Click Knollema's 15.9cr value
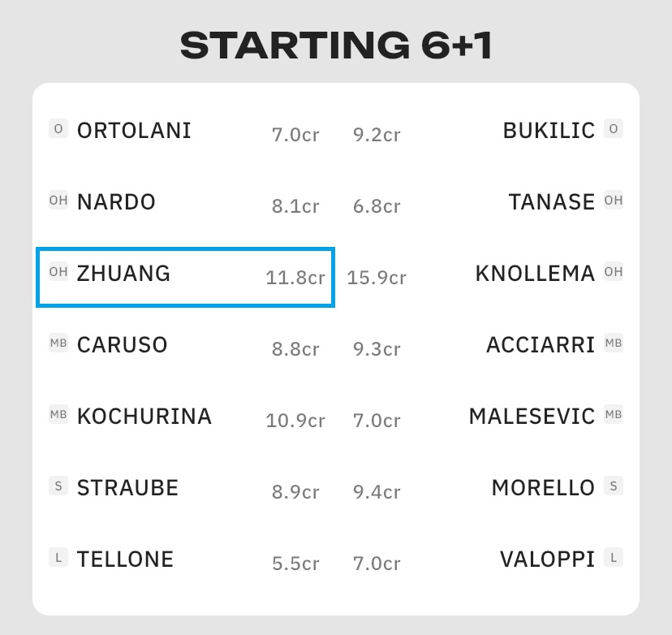The image size is (672, 635). 377,278
